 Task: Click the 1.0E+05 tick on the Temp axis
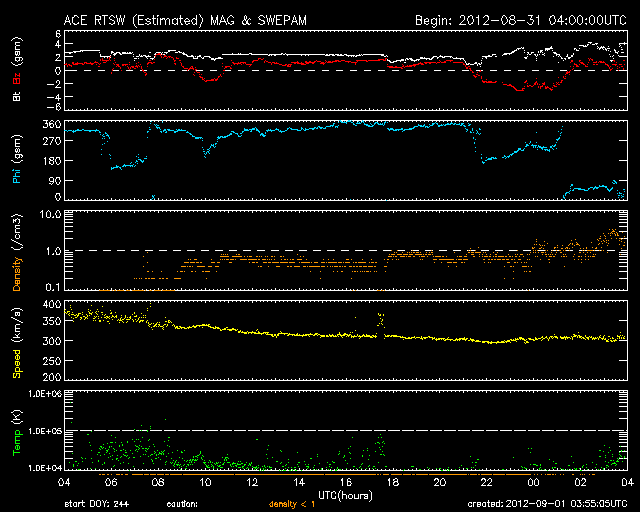[x=45, y=431]
